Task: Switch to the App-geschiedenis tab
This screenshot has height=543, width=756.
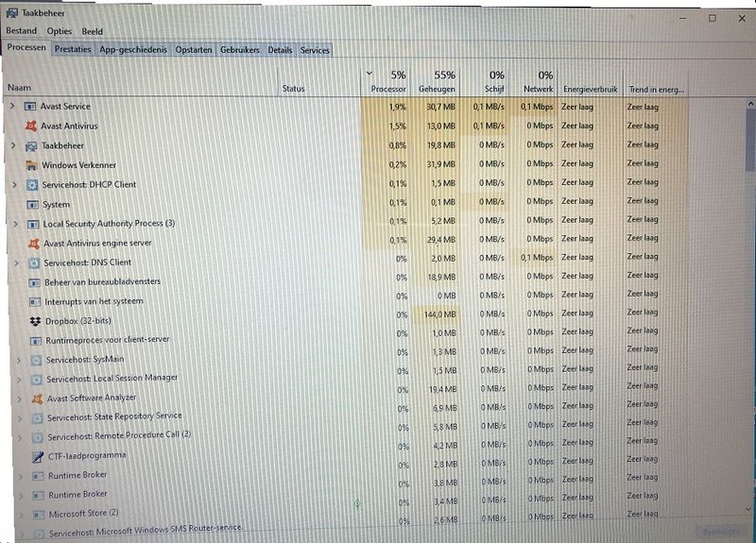Action: [133, 50]
